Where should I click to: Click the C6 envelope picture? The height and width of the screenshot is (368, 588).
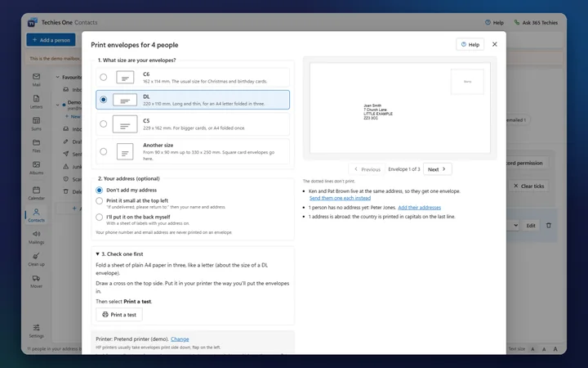[125, 78]
